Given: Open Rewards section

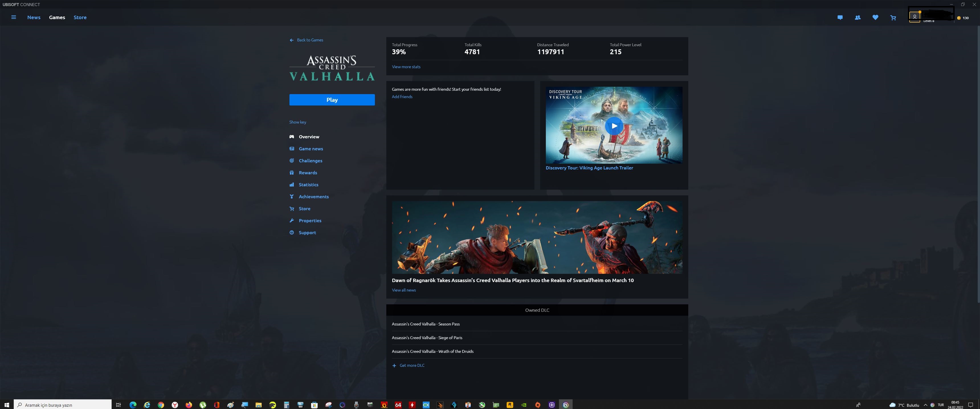Looking at the screenshot, I should 308,173.
